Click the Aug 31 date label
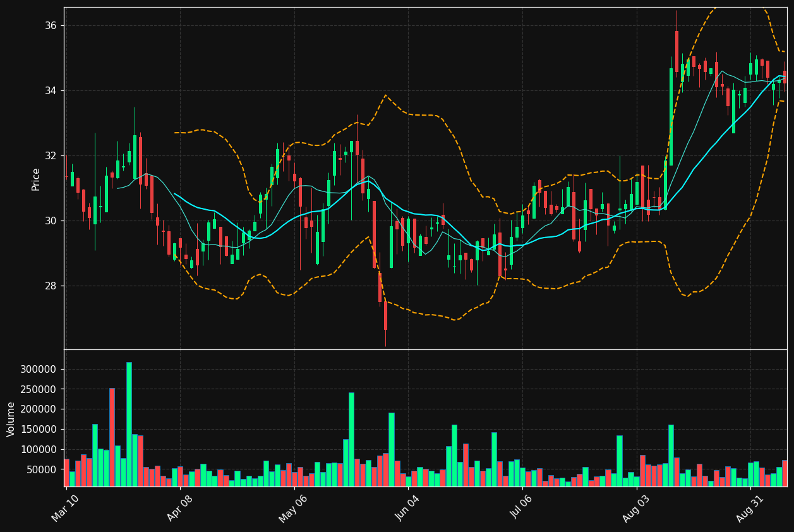 point(750,507)
